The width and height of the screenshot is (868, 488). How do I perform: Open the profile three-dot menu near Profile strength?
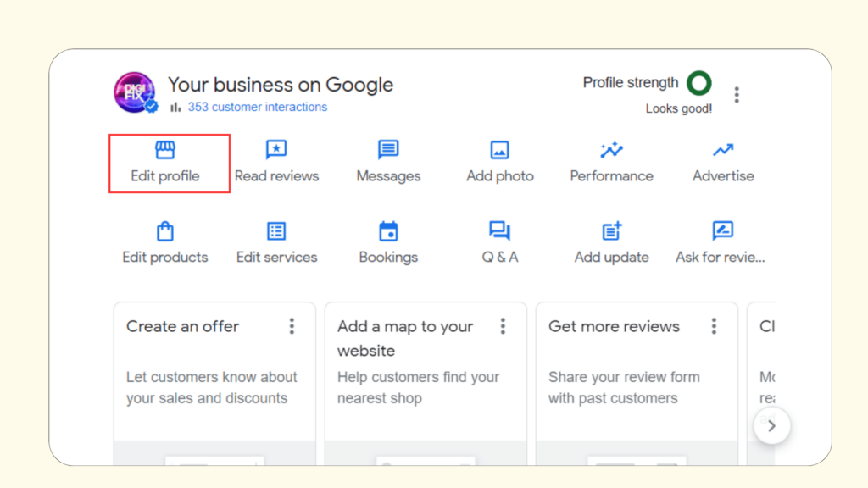point(737,95)
